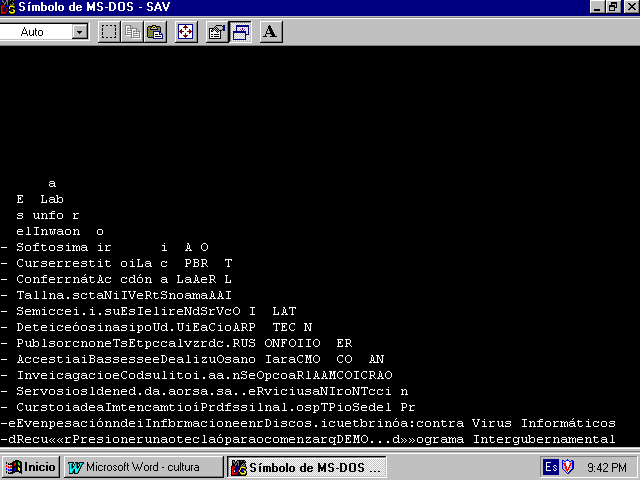The height and width of the screenshot is (480, 640).
Task: Restore the MS-DOS SAV window size
Action: click(x=613, y=7)
